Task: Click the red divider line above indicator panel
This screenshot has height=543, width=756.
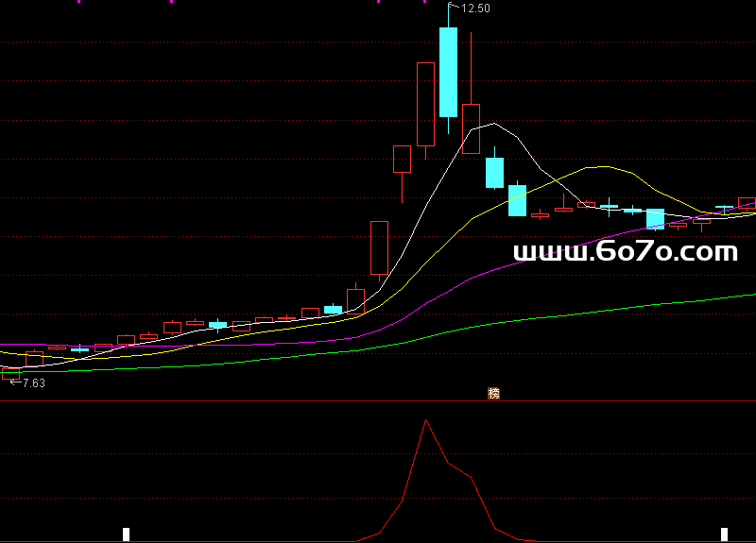Action: pos(283,401)
